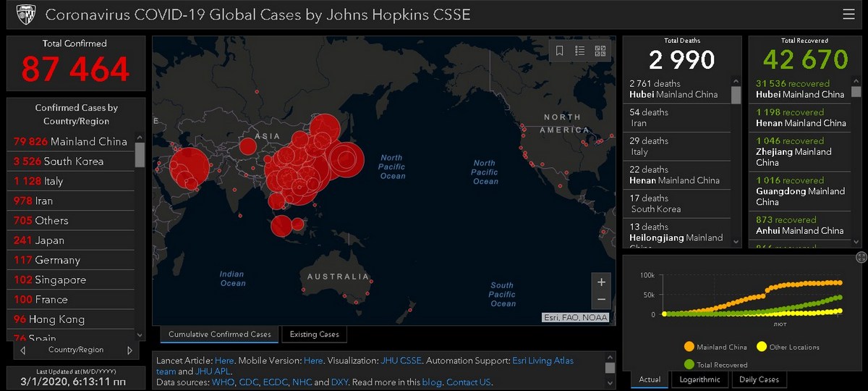868x391 pixels.
Task: Select Japan in country list
Action: 71,240
